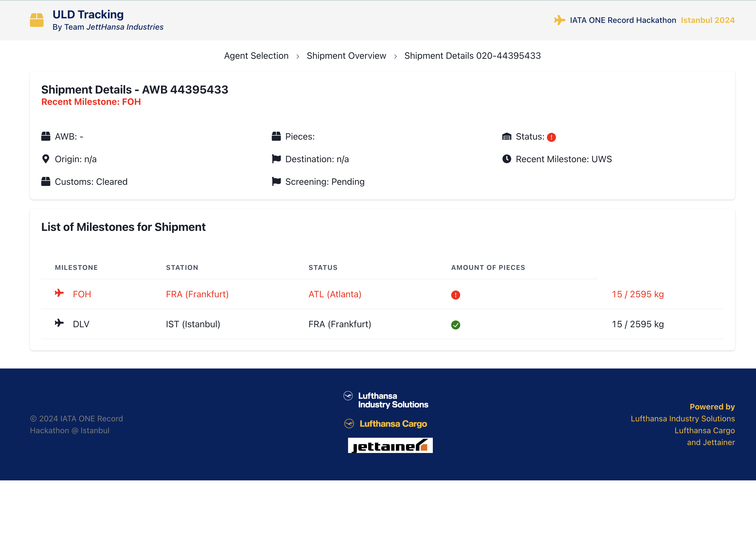Click the Lufthansa Industry Solutions footer logo

[x=386, y=400]
